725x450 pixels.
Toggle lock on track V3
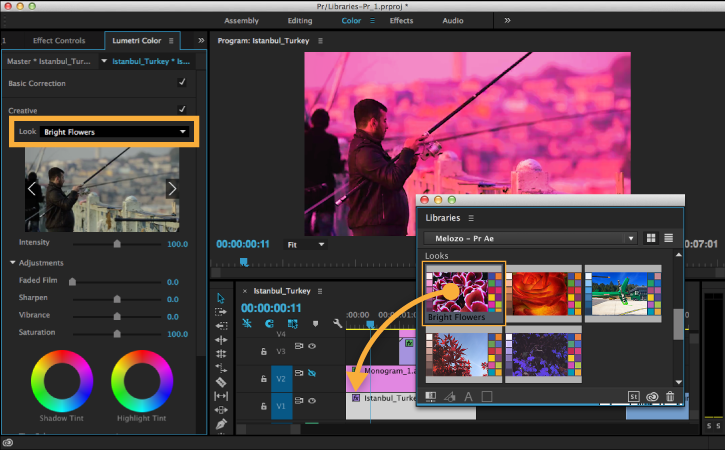[x=264, y=351]
